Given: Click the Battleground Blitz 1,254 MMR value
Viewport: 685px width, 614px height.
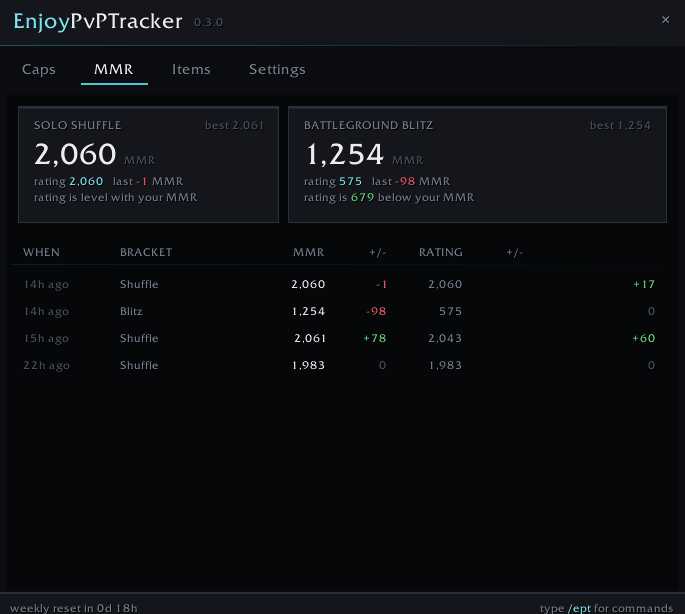Looking at the screenshot, I should pyautogui.click(x=345, y=154).
